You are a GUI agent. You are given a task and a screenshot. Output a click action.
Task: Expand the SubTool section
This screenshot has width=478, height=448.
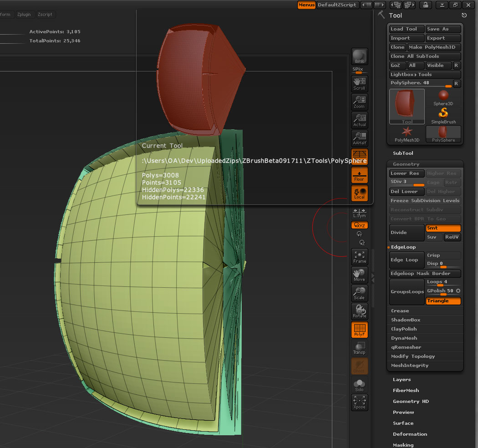[403, 153]
